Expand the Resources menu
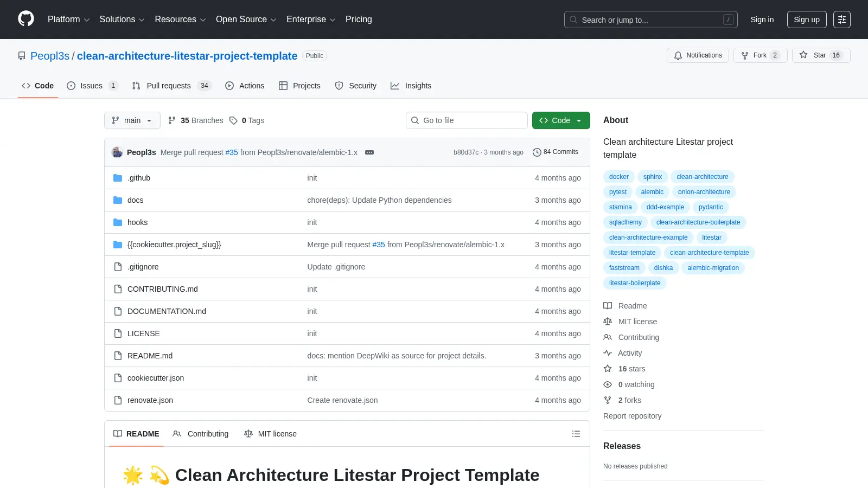The width and height of the screenshot is (868, 488). coord(180,20)
